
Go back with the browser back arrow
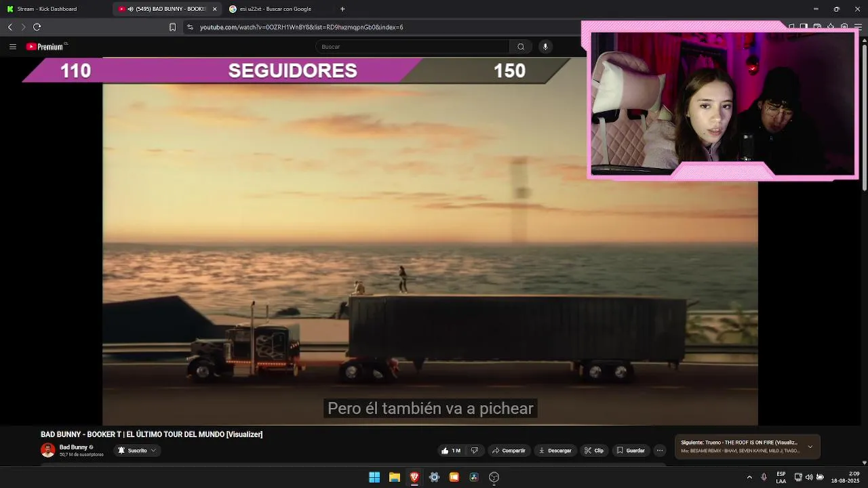9,27
